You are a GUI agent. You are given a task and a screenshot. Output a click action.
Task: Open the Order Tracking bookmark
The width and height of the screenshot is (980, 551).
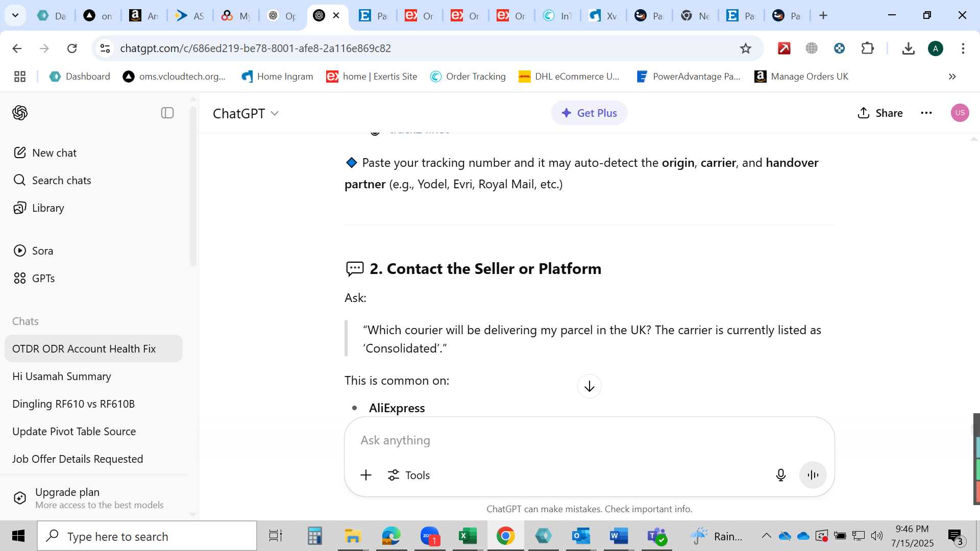(468, 77)
